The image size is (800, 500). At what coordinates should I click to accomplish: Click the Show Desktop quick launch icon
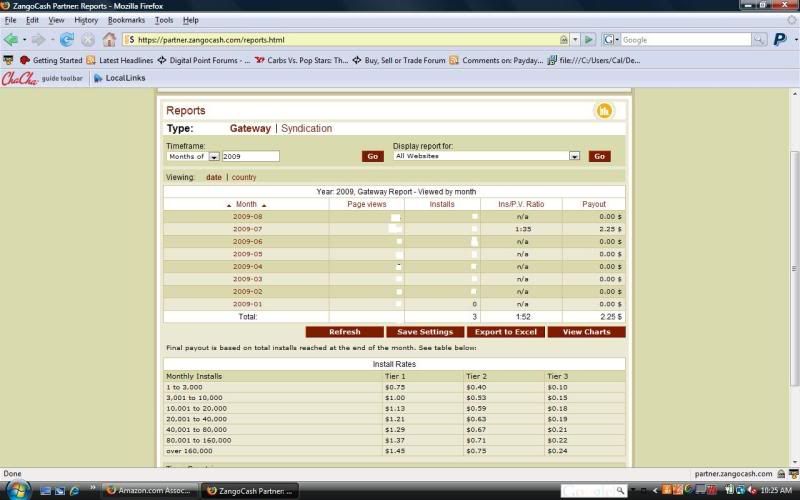tap(45, 491)
